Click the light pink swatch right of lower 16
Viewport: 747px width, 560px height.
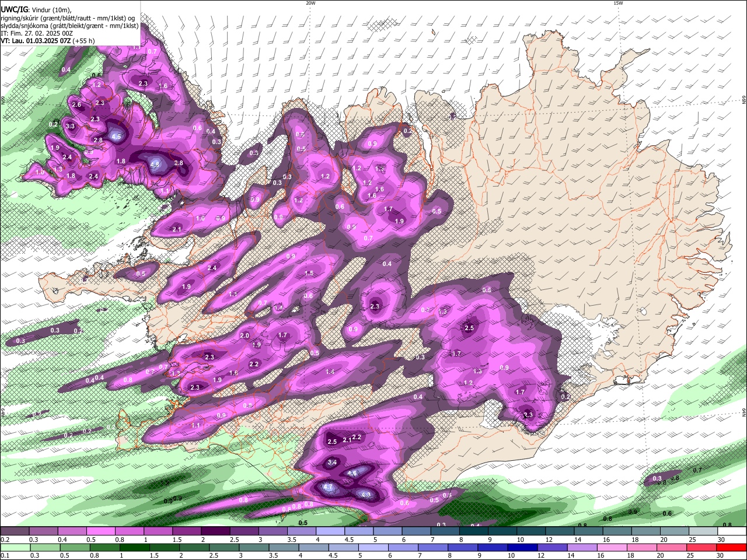point(612,547)
